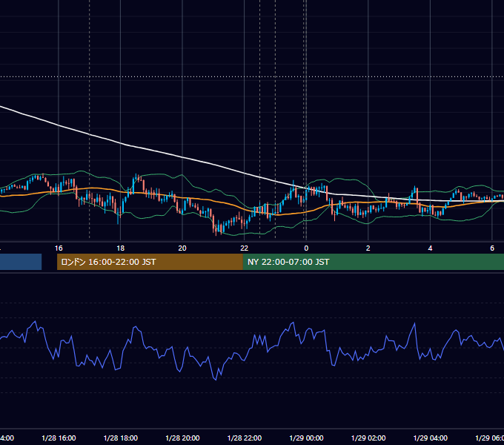Click the "6" hour label on price chart axis

pyautogui.click(x=492, y=248)
